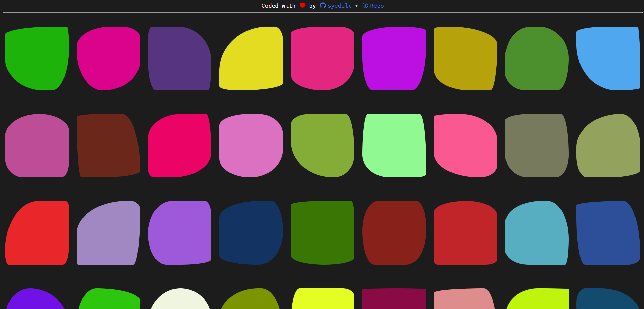Click the olive green blob at row two's right

608,145
